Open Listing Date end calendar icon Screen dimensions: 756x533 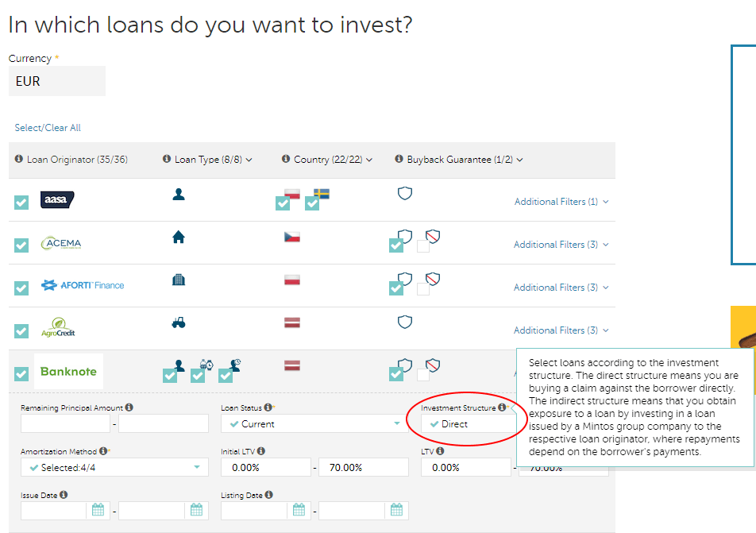(396, 510)
